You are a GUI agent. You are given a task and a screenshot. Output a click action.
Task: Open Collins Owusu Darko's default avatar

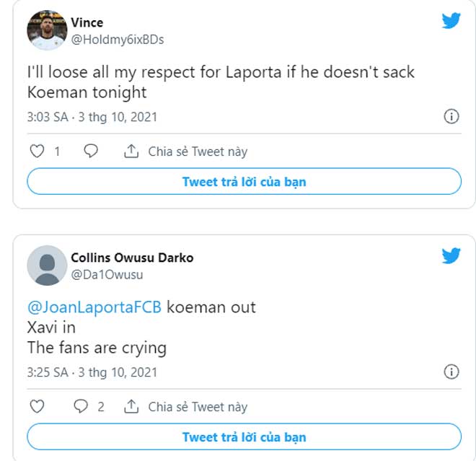pyautogui.click(x=47, y=265)
